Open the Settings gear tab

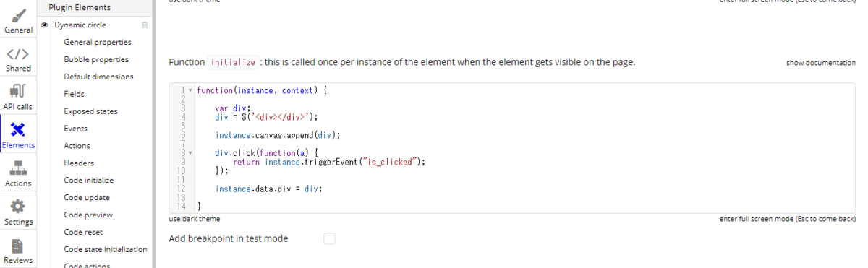coord(18,212)
